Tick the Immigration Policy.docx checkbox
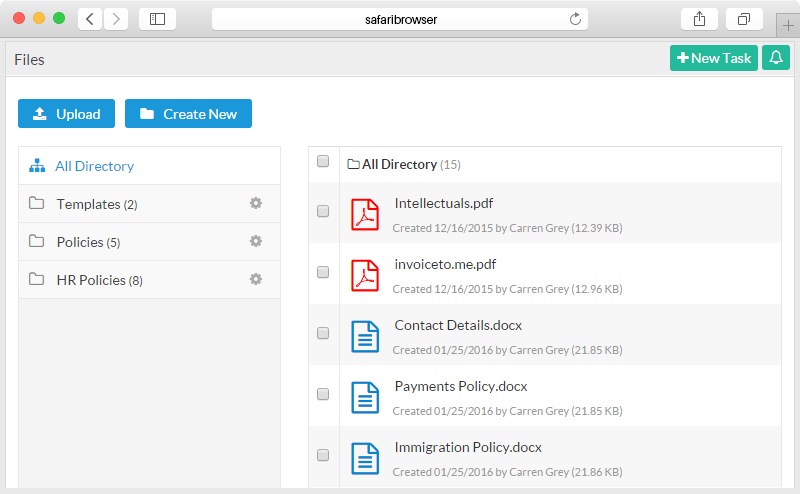This screenshot has height=494, width=800. coord(323,455)
